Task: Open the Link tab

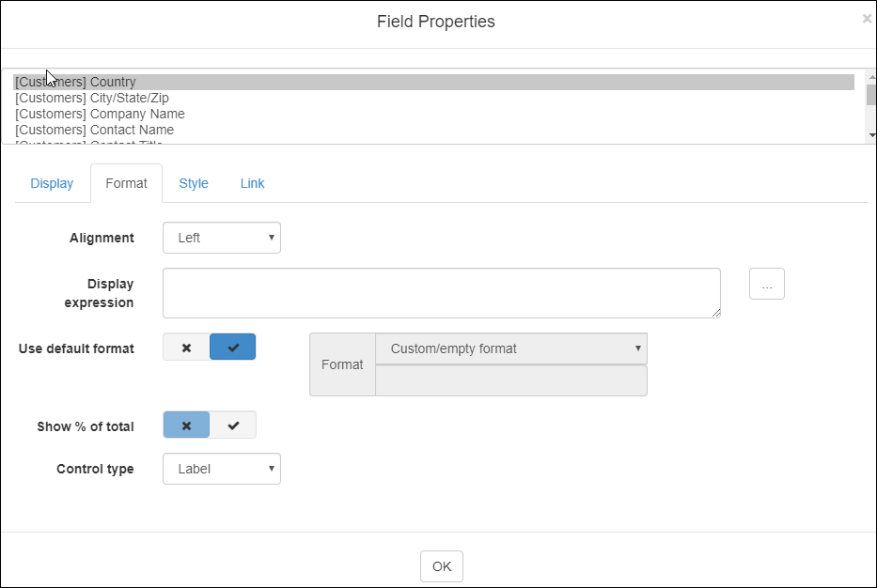Action: coord(252,183)
